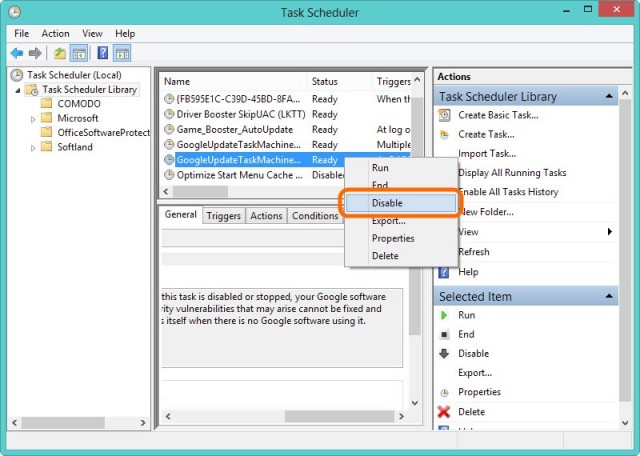Switch to the Actions tab
This screenshot has width=640, height=456.
click(x=266, y=216)
